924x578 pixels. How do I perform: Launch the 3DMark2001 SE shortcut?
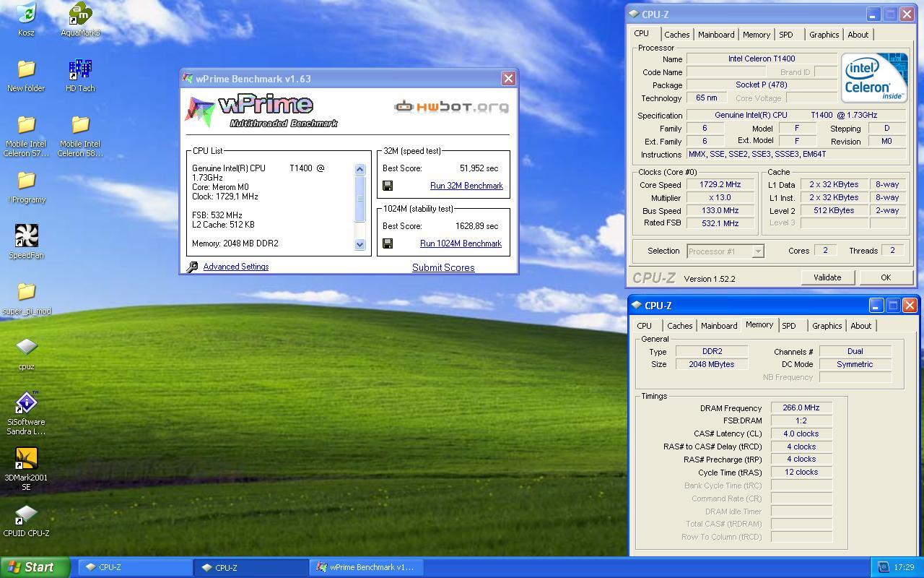tap(26, 458)
